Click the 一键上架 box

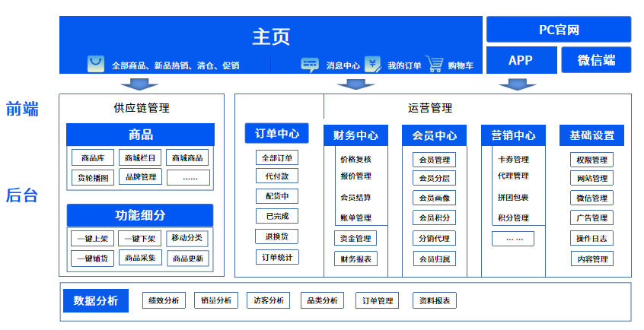[x=92, y=239]
